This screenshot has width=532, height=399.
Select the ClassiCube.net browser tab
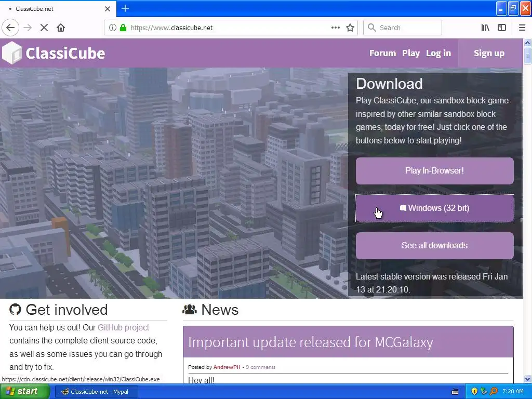click(58, 9)
